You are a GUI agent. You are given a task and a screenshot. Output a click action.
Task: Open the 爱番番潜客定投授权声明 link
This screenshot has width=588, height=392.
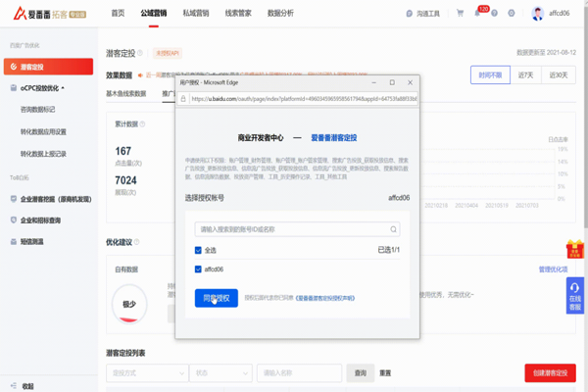coord(325,298)
